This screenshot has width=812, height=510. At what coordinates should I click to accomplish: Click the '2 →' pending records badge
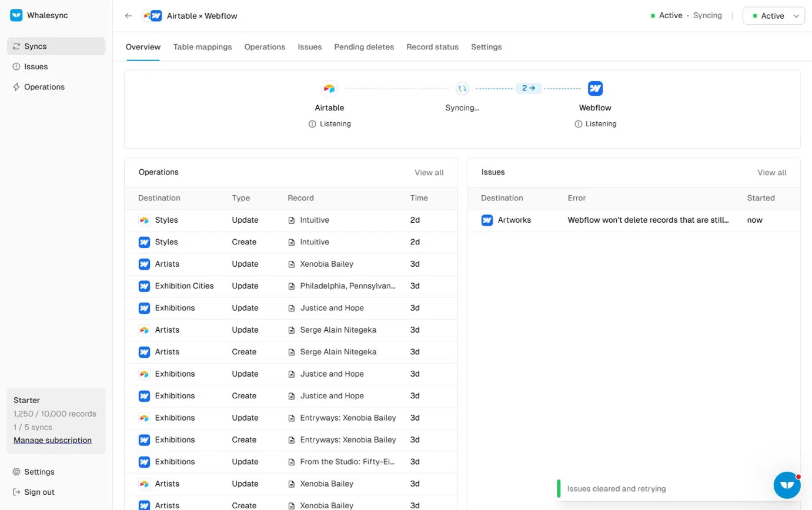pos(529,88)
